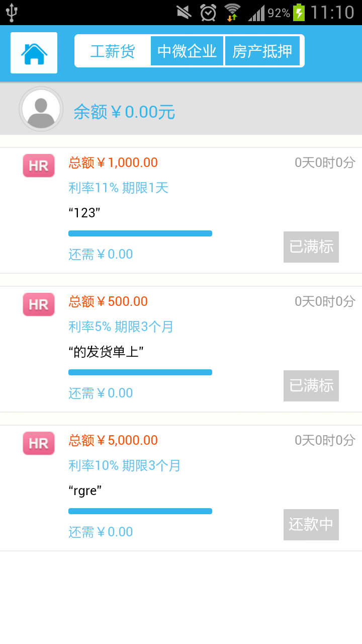Tap 已满标 button on the "123" loan
The width and height of the screenshot is (362, 644).
[x=311, y=247]
